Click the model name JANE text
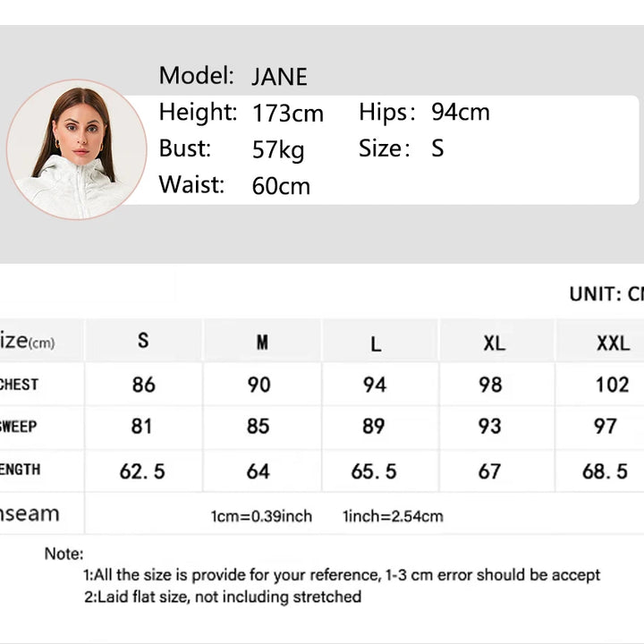The width and height of the screenshot is (644, 644). point(279,77)
